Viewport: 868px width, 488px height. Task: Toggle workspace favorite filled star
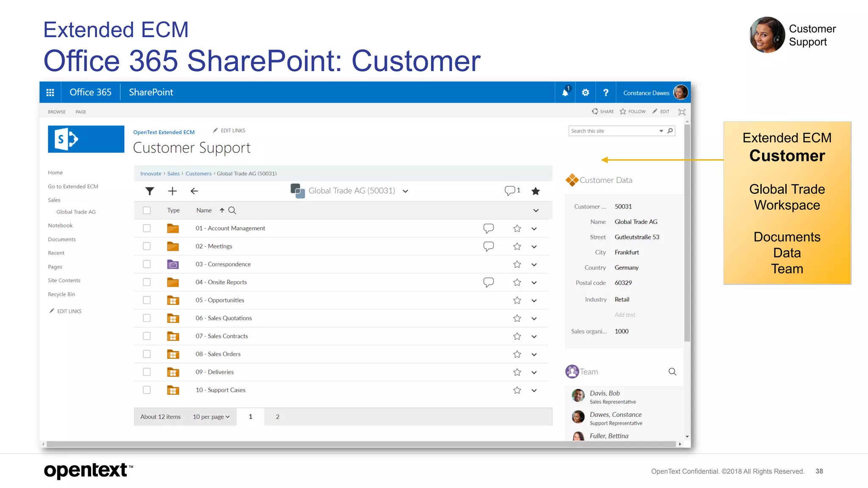[536, 191]
